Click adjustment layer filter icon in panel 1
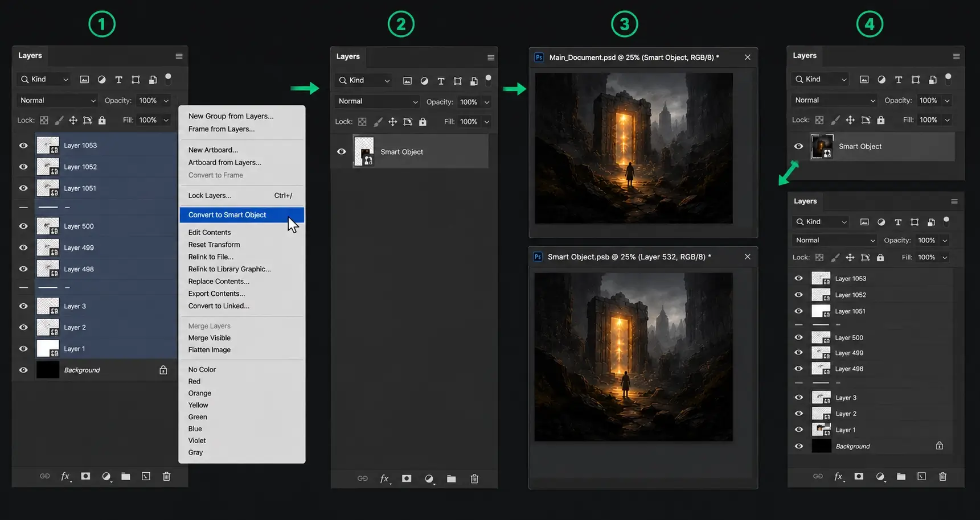980x520 pixels. click(101, 80)
